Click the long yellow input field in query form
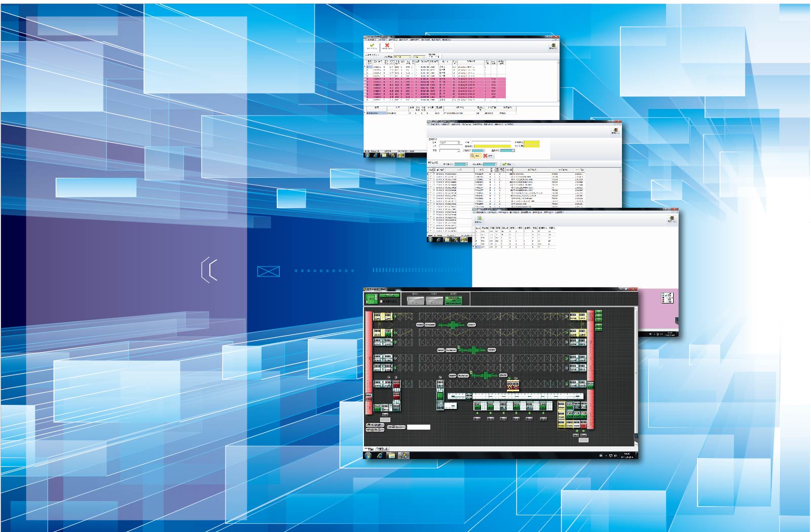 (x=492, y=146)
